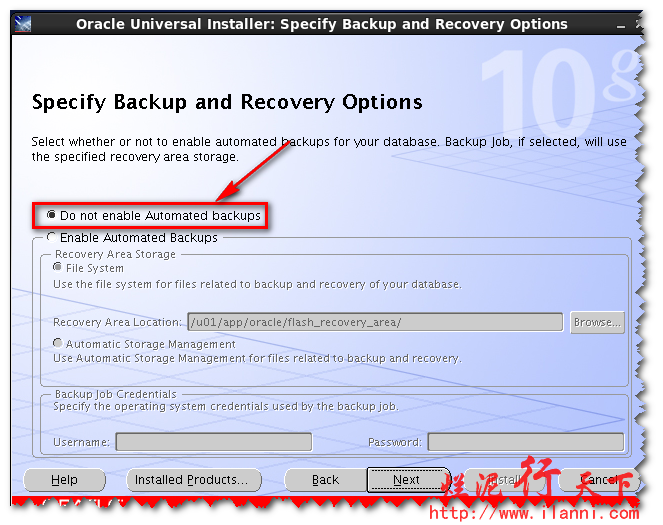This screenshot has width=663, height=525.
Task: Click the Password text field
Action: tap(524, 442)
